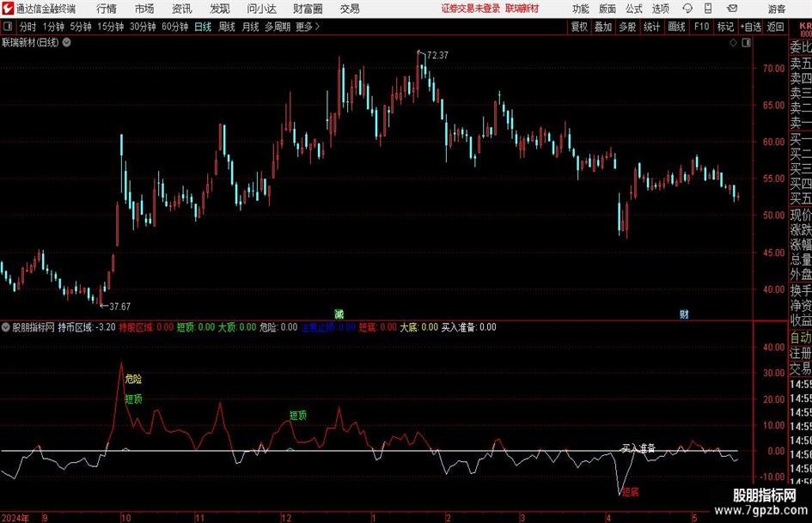The height and width of the screenshot is (523, 812).
Task: Click the 多股 button
Action: point(627,27)
